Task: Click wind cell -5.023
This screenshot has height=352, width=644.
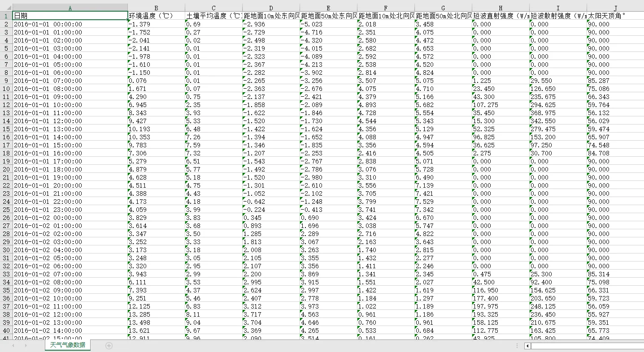Action: click(x=328, y=24)
